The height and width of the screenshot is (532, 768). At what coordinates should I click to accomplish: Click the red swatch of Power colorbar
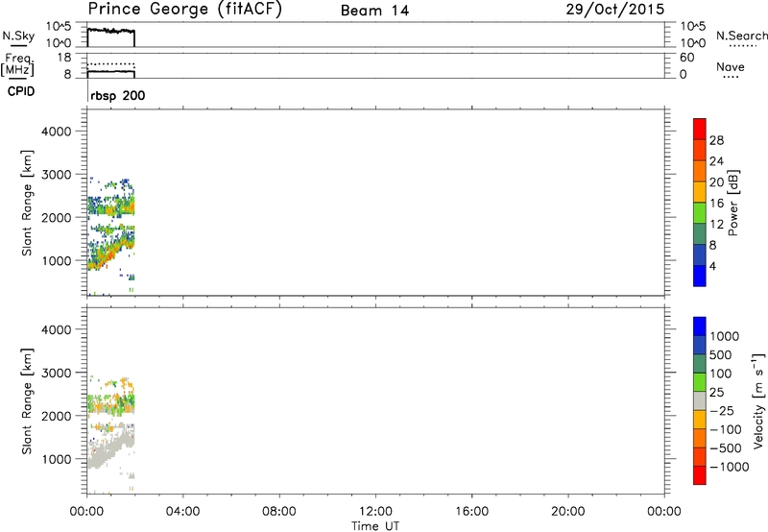click(x=700, y=129)
